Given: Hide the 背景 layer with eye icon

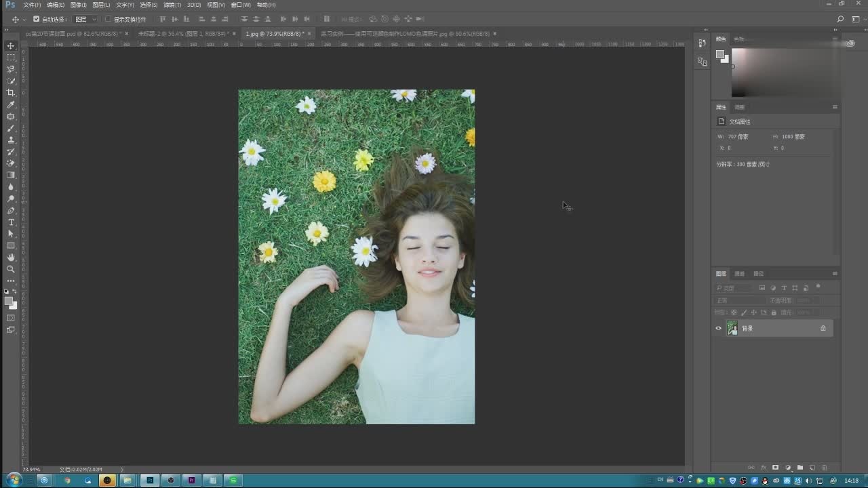Looking at the screenshot, I should [719, 328].
